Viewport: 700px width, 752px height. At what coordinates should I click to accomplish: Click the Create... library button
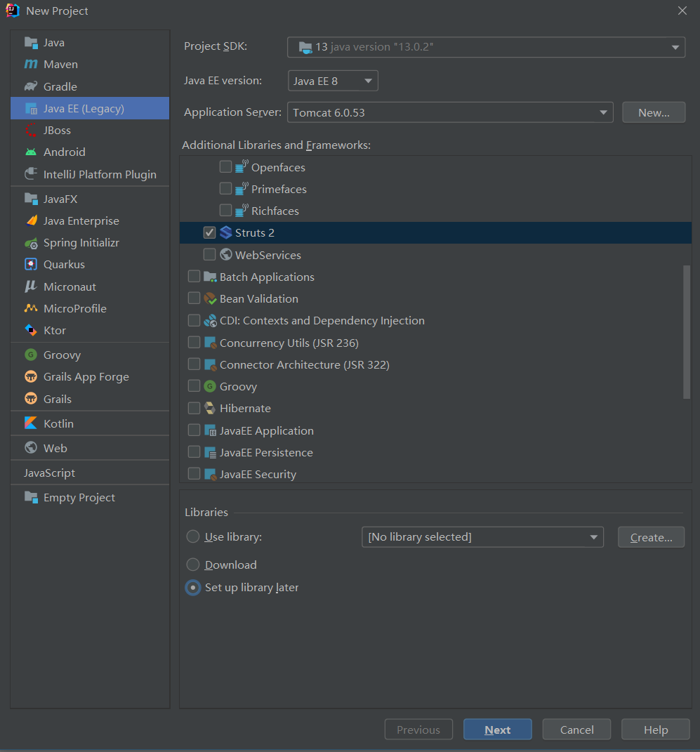pos(651,537)
